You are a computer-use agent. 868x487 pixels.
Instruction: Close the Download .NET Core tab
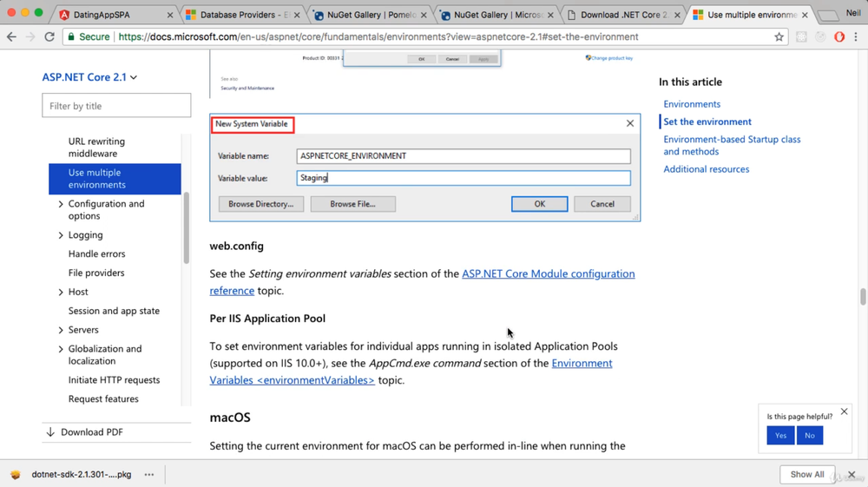point(677,15)
